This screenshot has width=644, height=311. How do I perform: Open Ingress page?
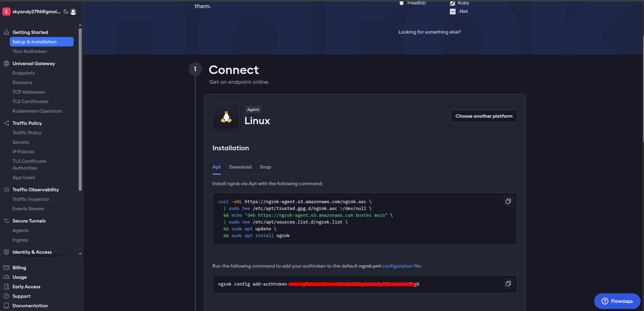pos(20,240)
